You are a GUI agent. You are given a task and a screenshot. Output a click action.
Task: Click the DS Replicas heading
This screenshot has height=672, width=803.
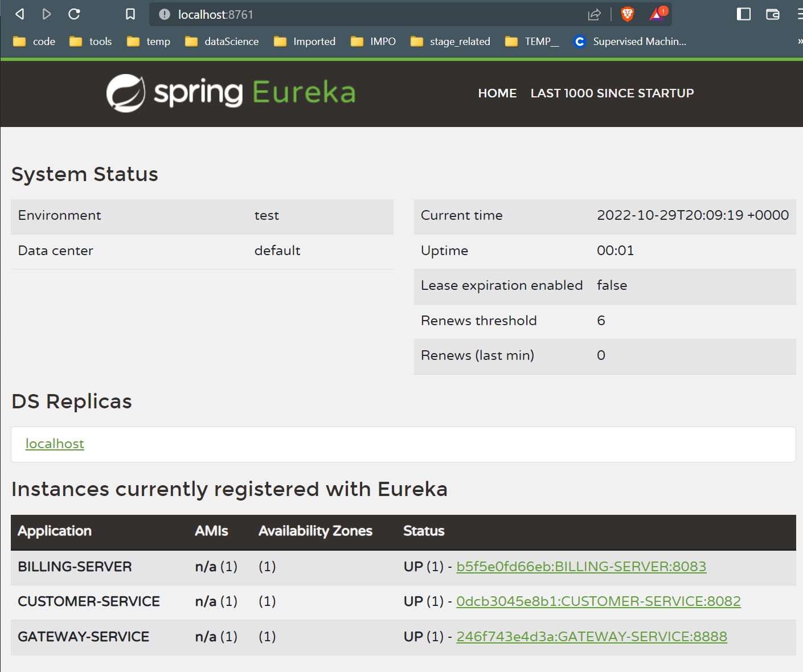[x=72, y=401]
